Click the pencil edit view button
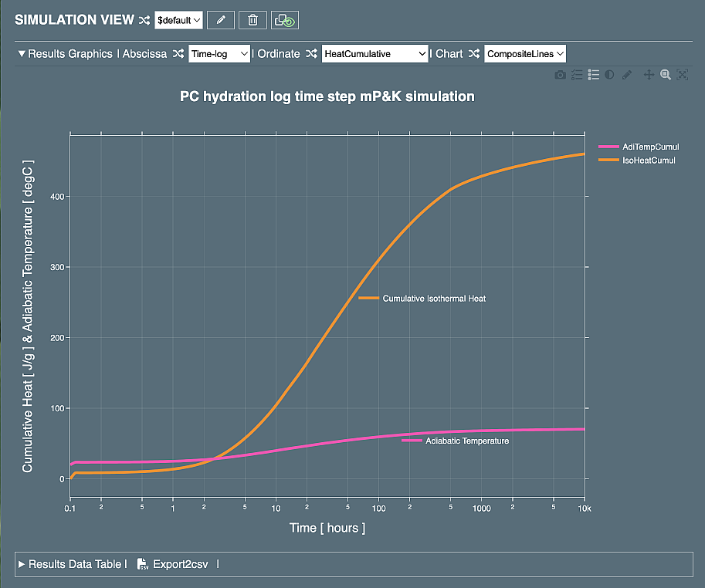 [x=221, y=20]
